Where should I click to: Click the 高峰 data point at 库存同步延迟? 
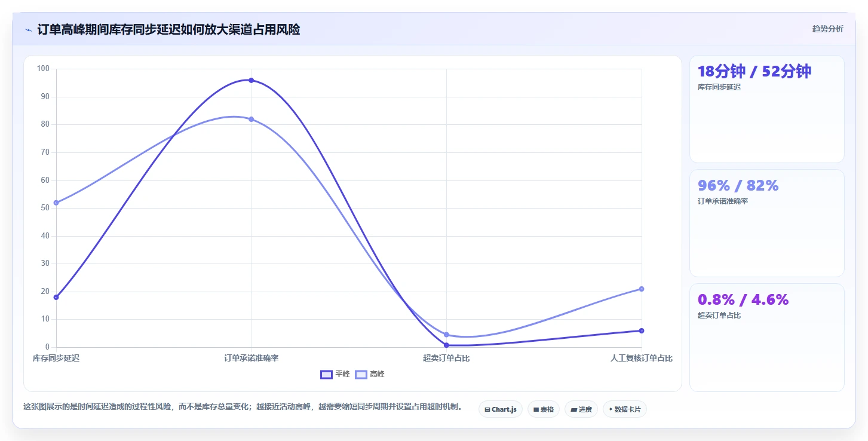point(56,203)
